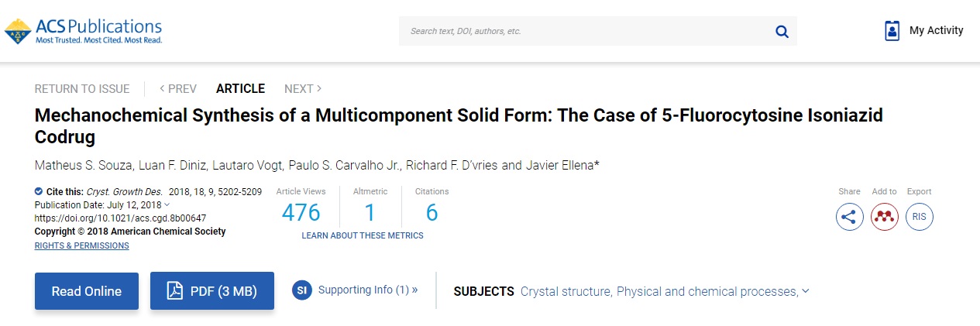Click the Cite this checkmark icon
This screenshot has height=326, width=980.
tap(39, 191)
